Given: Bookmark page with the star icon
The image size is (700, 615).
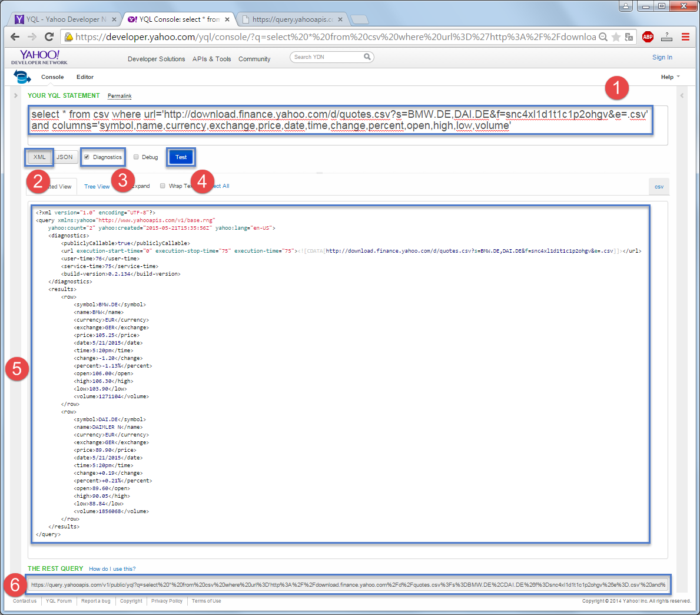Looking at the screenshot, I should click(x=616, y=37).
